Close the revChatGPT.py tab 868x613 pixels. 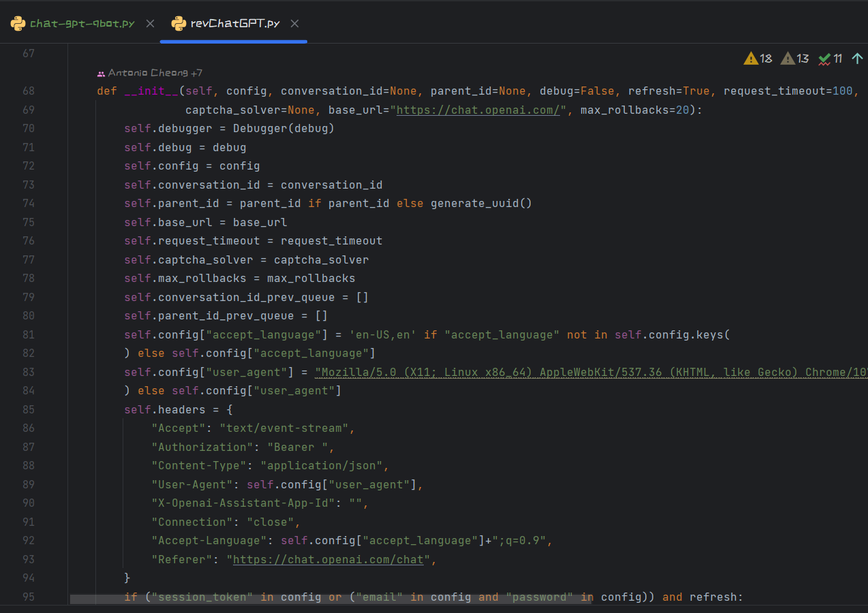pyautogui.click(x=294, y=24)
